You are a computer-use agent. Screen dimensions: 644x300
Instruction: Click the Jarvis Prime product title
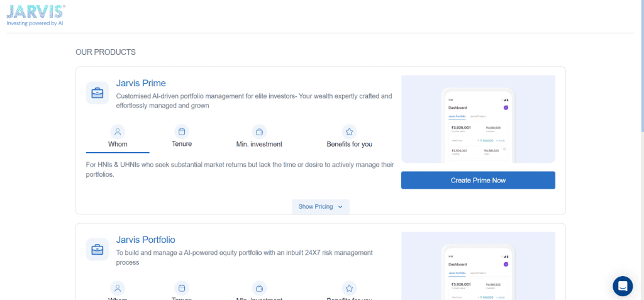click(x=141, y=83)
